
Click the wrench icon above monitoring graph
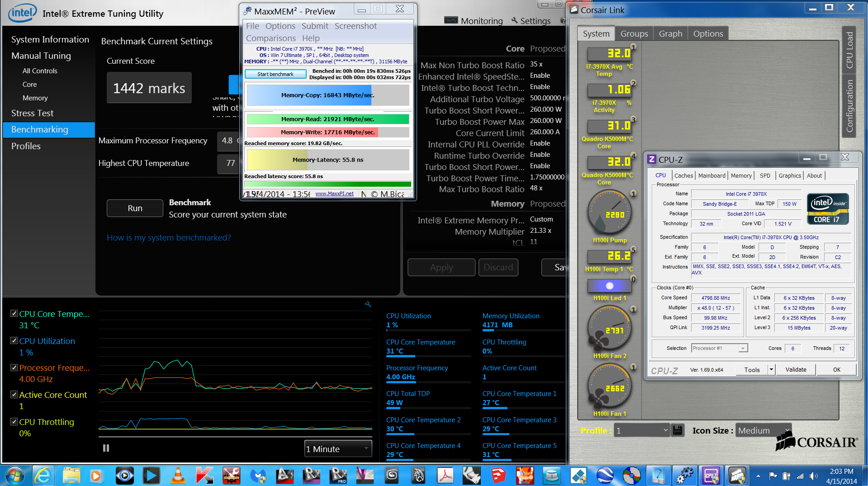click(368, 304)
